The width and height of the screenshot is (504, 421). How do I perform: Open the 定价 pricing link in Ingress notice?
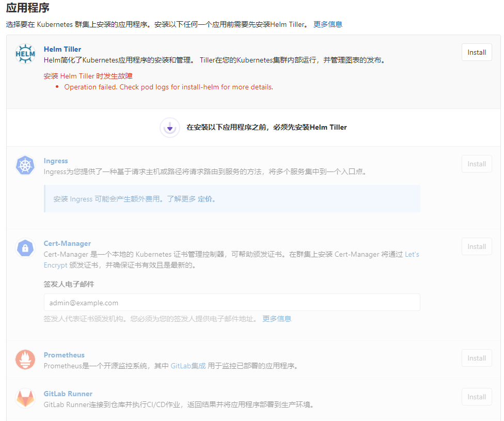(204, 199)
